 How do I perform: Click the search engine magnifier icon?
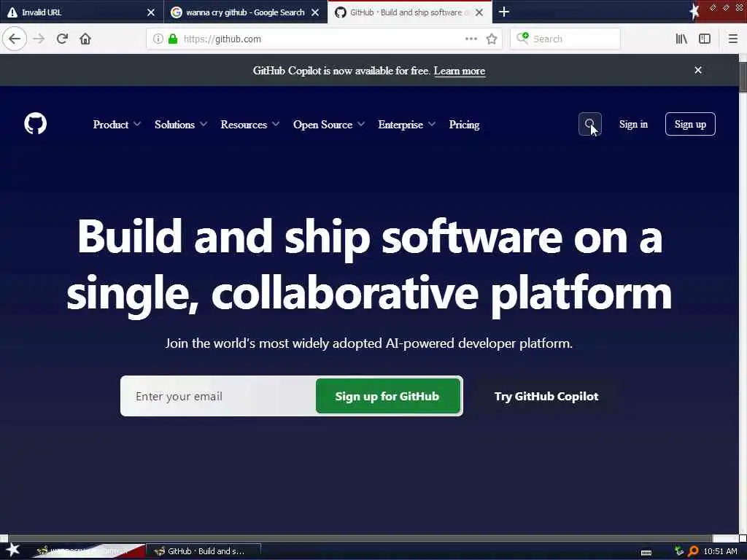pos(522,38)
